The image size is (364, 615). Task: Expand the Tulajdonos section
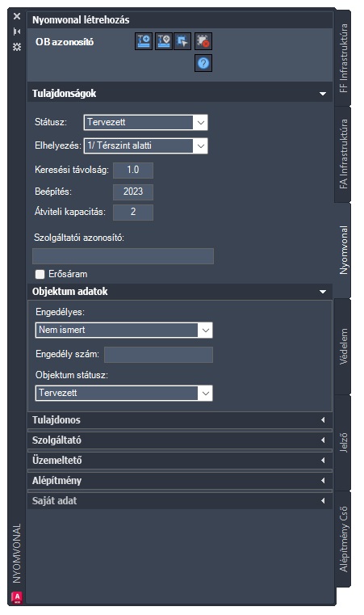point(180,420)
